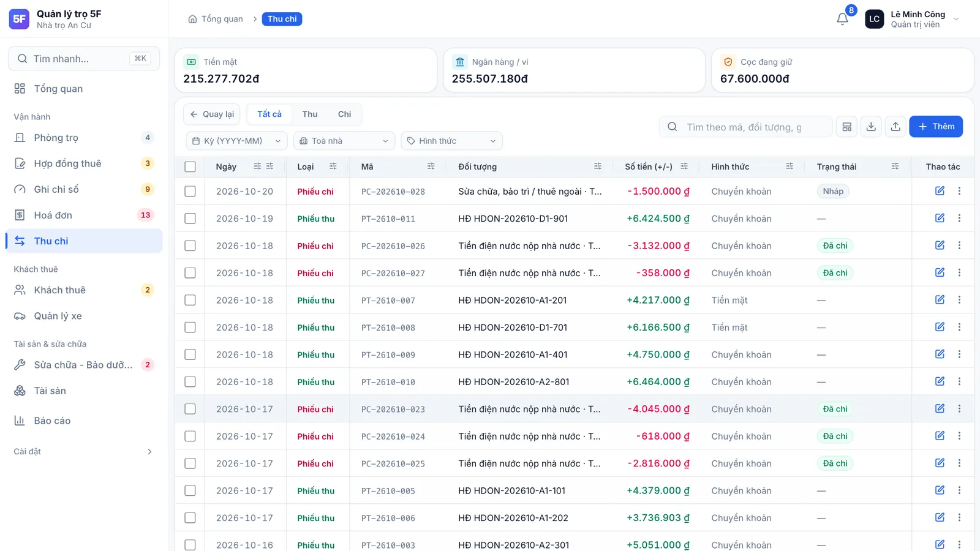Switch to the Thu tab
Viewport: 980px width, 551px height.
click(310, 114)
